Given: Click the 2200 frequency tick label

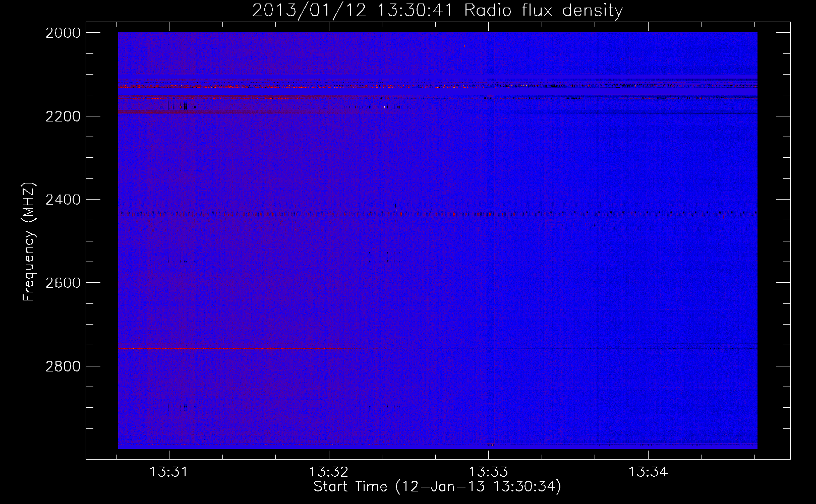Looking at the screenshot, I should [x=63, y=116].
